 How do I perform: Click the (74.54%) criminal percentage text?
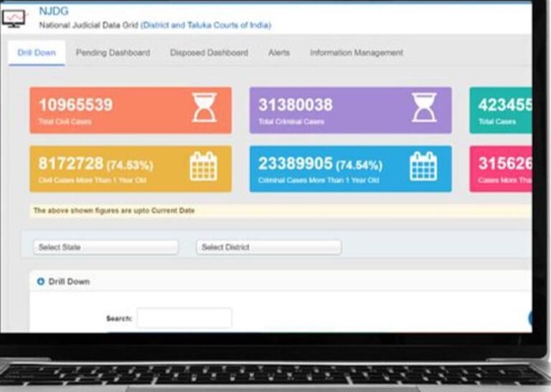coord(359,165)
